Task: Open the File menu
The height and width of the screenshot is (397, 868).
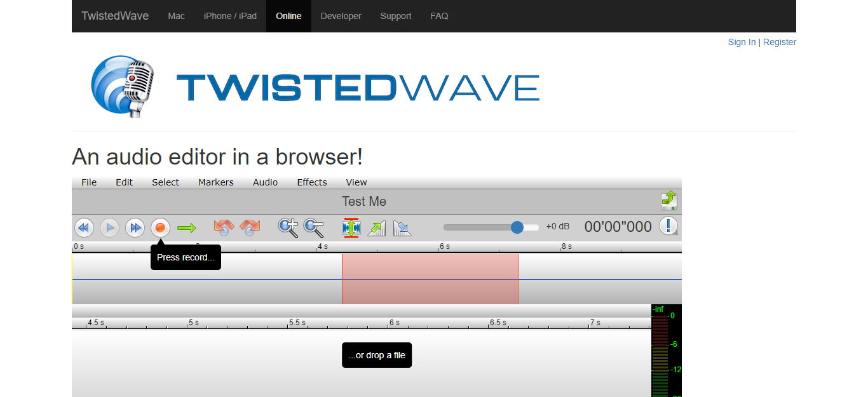Action: [x=88, y=182]
